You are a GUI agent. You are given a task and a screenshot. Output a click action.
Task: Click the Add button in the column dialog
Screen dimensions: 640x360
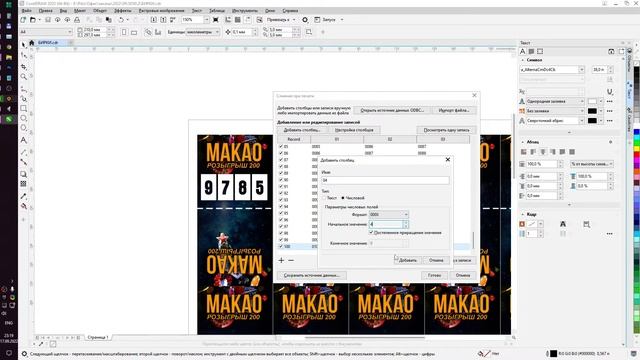(407, 260)
